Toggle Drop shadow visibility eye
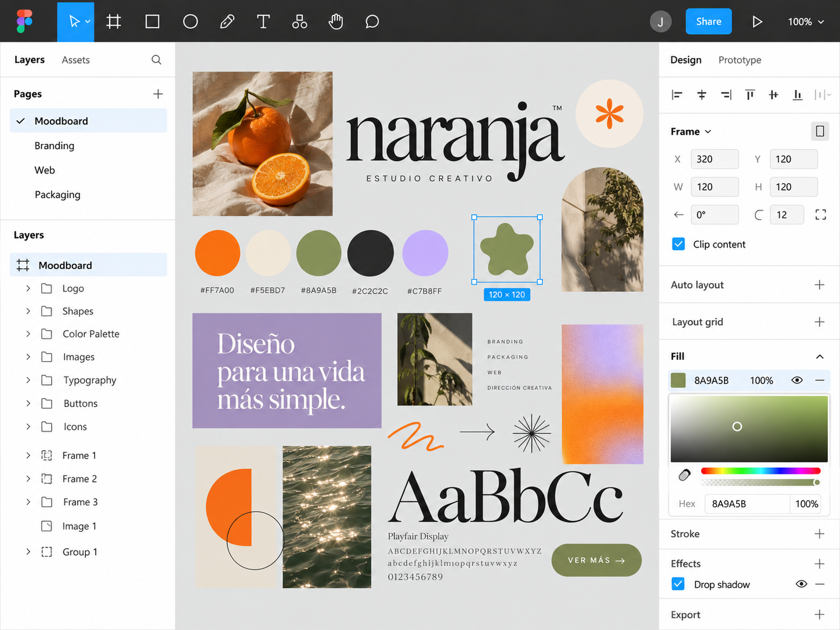The width and height of the screenshot is (840, 630). point(802,584)
